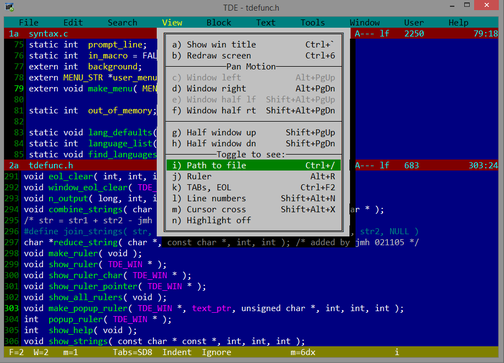Choose 'Highlight off' option

(x=253, y=220)
